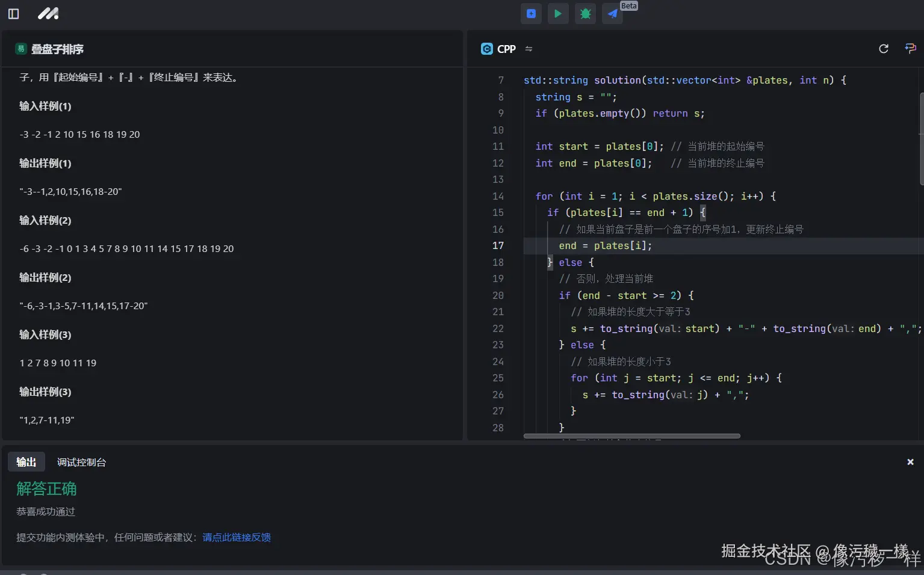The width and height of the screenshot is (924, 575).
Task: Click the CPP language icon
Action: click(x=487, y=49)
